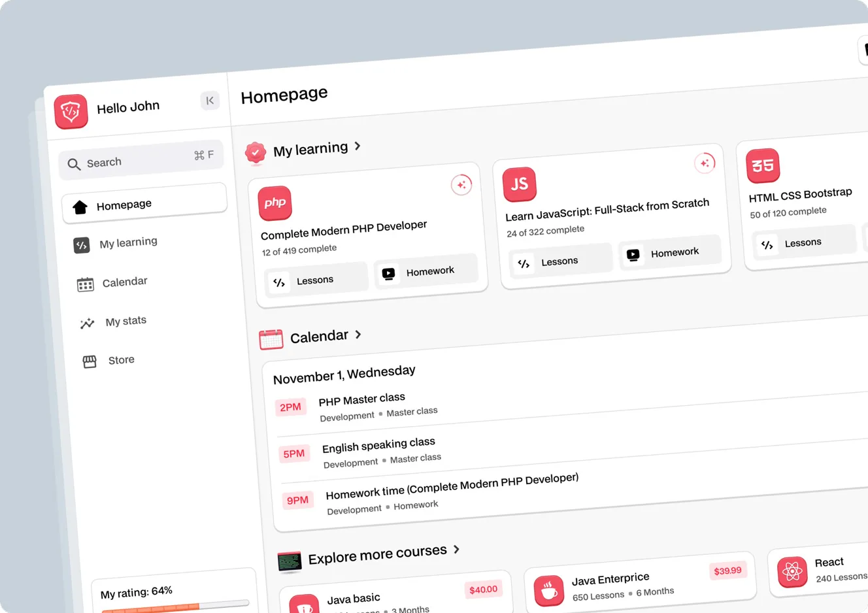Open the Homework time calendar event
This screenshot has height=613, width=868.
(452, 486)
